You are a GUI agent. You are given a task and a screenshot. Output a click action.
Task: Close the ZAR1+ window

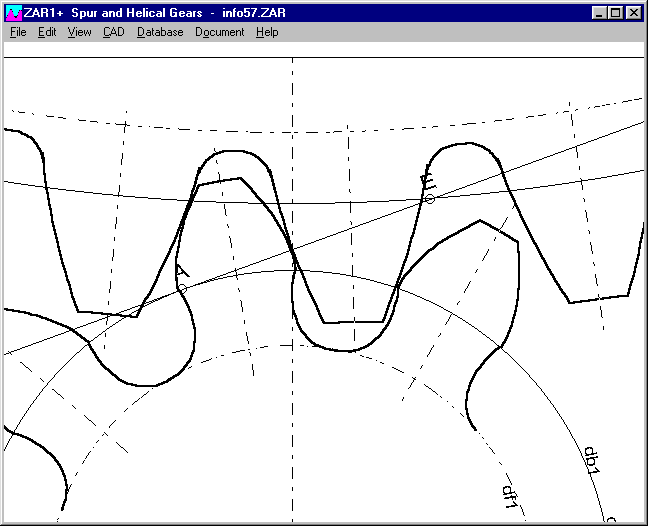coord(634,13)
